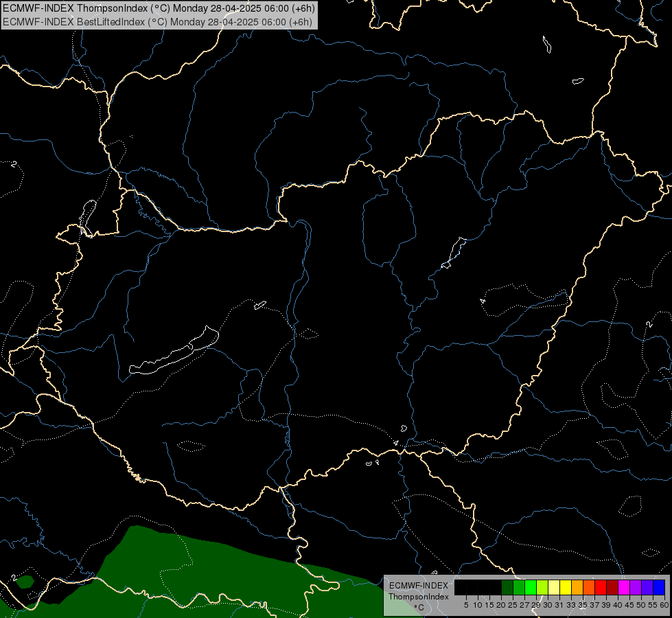Click the legend scale value 27

(524, 605)
